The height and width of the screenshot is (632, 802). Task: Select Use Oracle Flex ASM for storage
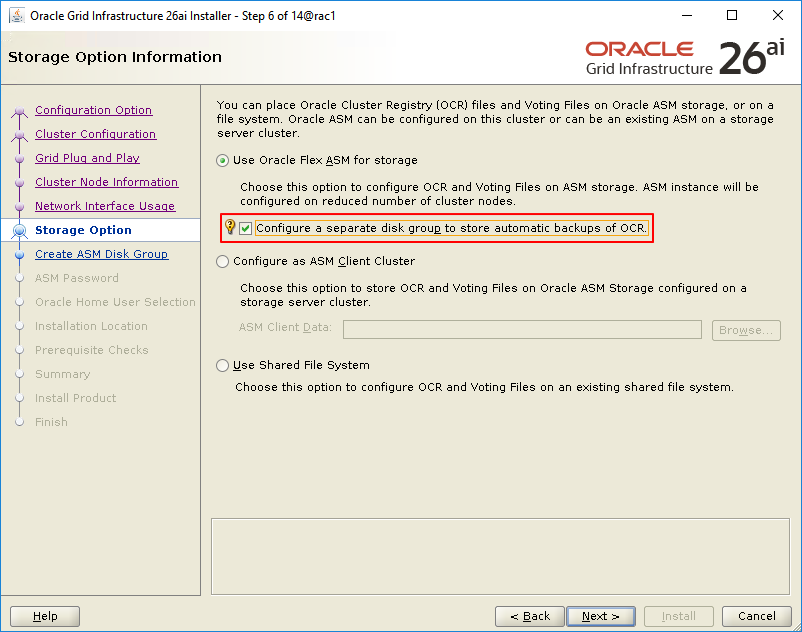pyautogui.click(x=222, y=161)
